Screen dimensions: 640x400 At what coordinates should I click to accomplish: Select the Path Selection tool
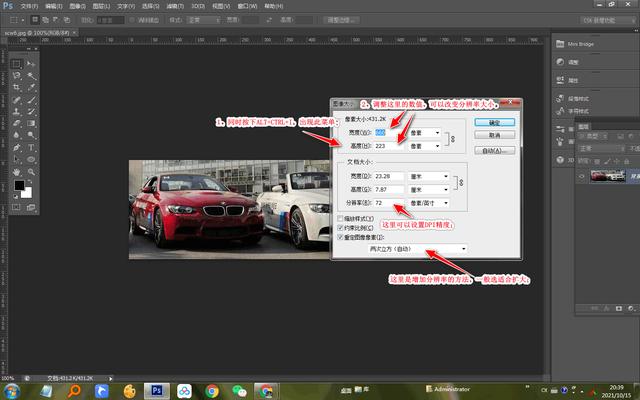(16, 159)
